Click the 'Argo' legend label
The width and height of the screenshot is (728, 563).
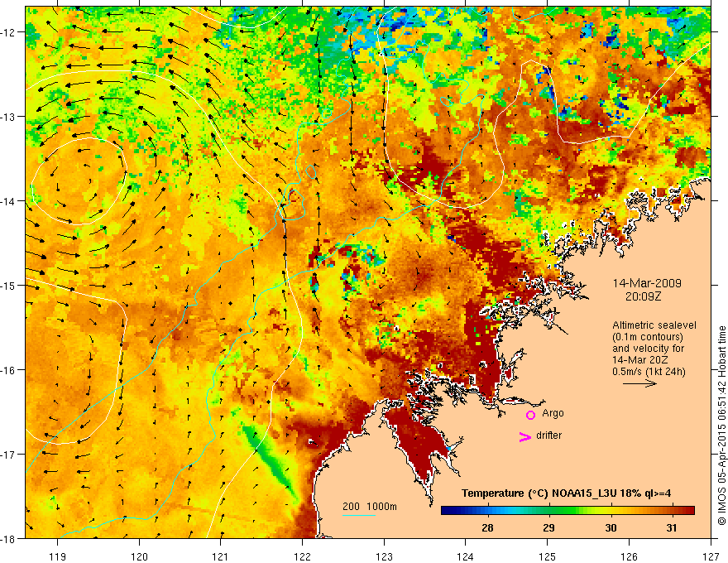(553, 413)
